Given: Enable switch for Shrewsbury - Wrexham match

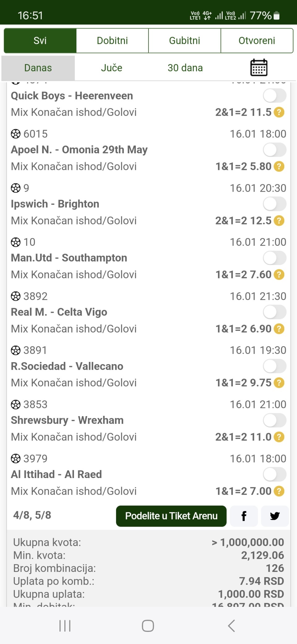Looking at the screenshot, I should (274, 420).
